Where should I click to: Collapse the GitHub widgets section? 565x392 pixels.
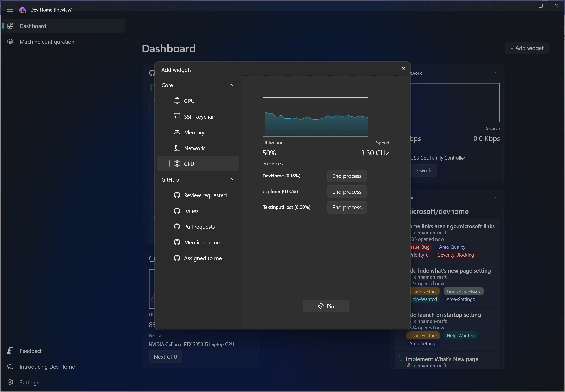point(231,179)
